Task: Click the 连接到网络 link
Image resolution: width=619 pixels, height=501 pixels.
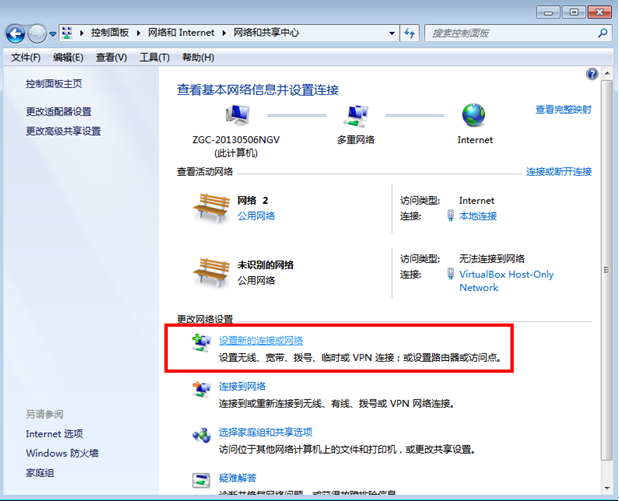Action: (242, 386)
